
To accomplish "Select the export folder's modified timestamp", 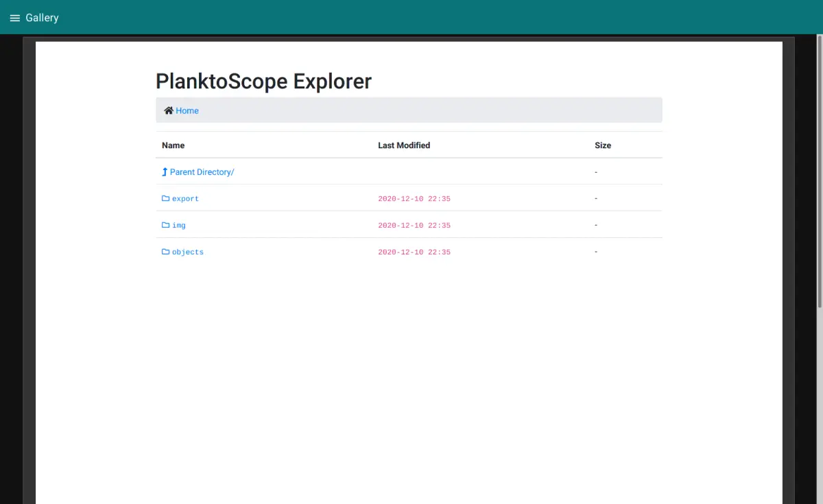I will 414,199.
